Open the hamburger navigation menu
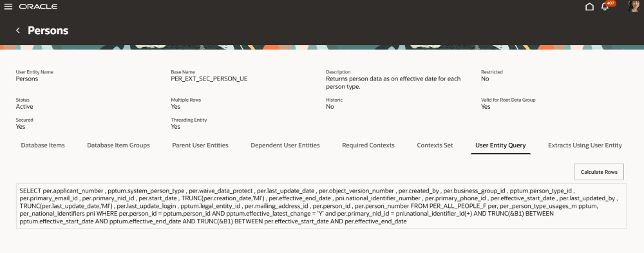 8,6
